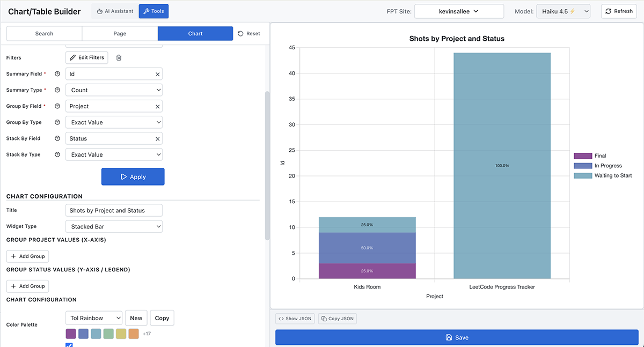Clear the Id summary field
644x347 pixels.
(157, 73)
